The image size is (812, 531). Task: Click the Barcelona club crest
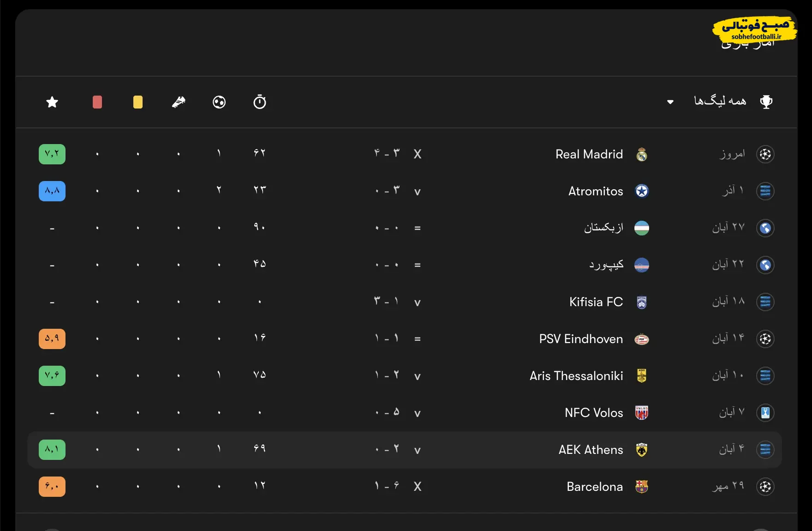(x=642, y=487)
